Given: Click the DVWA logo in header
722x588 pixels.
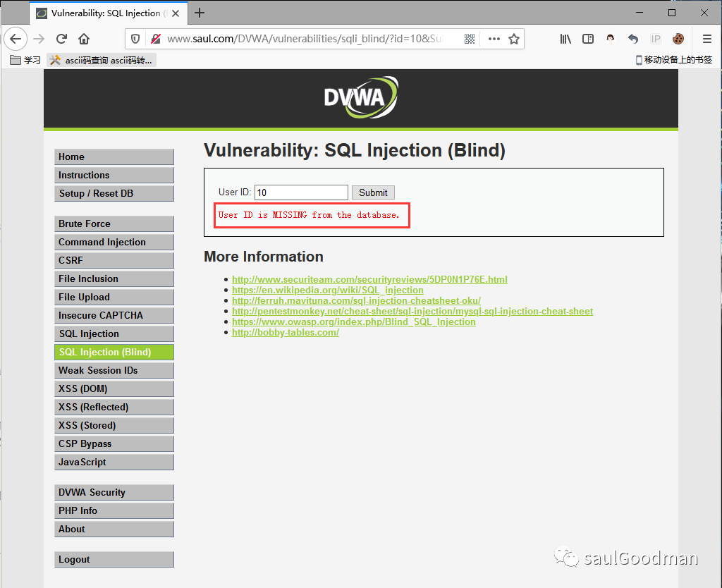Looking at the screenshot, I should point(361,97).
